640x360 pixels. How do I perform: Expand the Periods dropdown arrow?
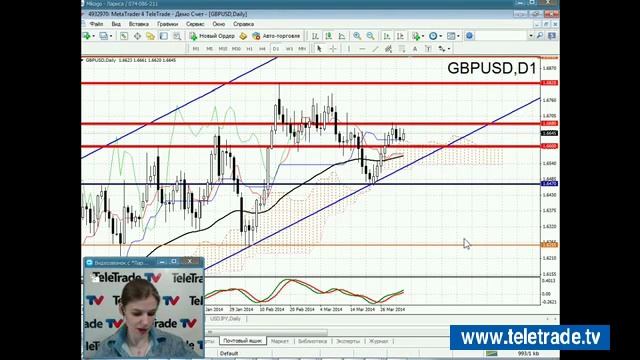pyautogui.click(x=440, y=36)
